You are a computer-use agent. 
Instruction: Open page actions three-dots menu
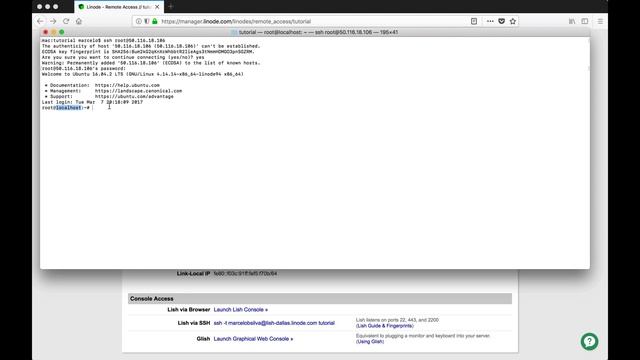pos(490,21)
